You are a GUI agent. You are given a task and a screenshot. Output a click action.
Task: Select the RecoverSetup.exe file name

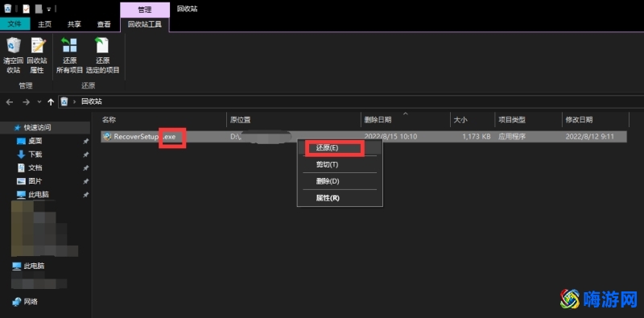(145, 136)
